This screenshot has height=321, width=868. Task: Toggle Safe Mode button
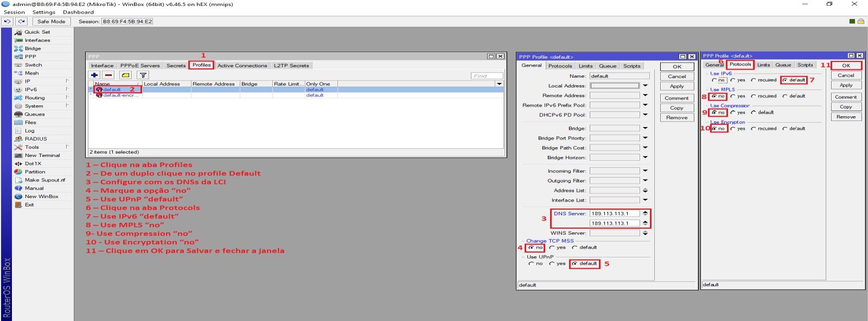click(51, 21)
